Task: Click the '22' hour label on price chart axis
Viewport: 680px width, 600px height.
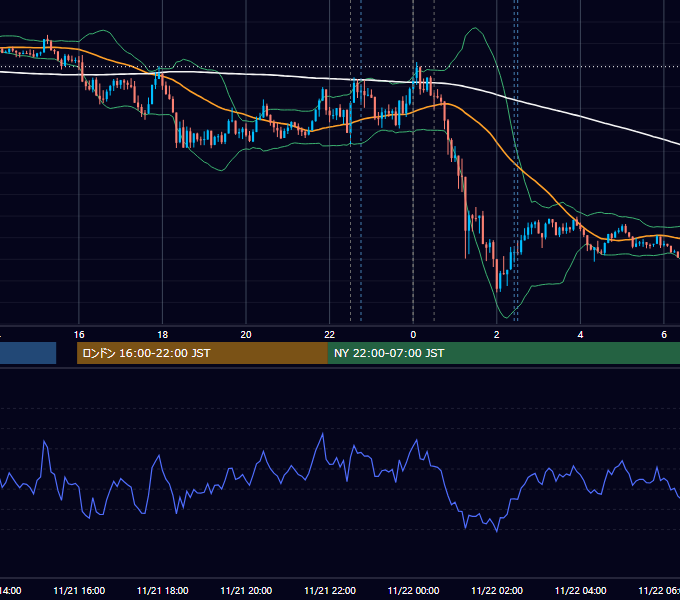Action: (x=330, y=335)
